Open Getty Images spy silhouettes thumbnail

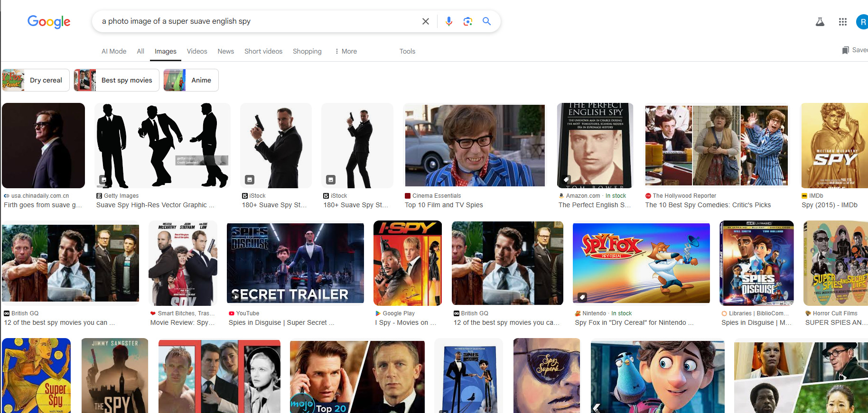point(162,146)
